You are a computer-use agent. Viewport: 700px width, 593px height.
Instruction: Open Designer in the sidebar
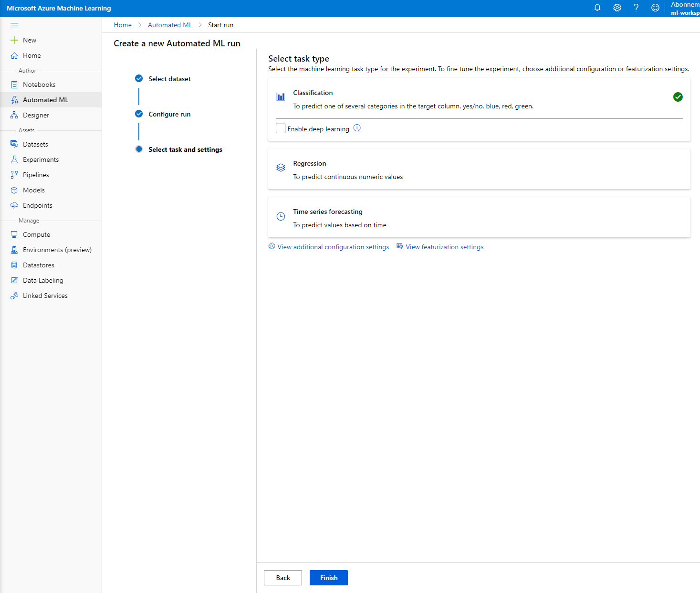[36, 115]
